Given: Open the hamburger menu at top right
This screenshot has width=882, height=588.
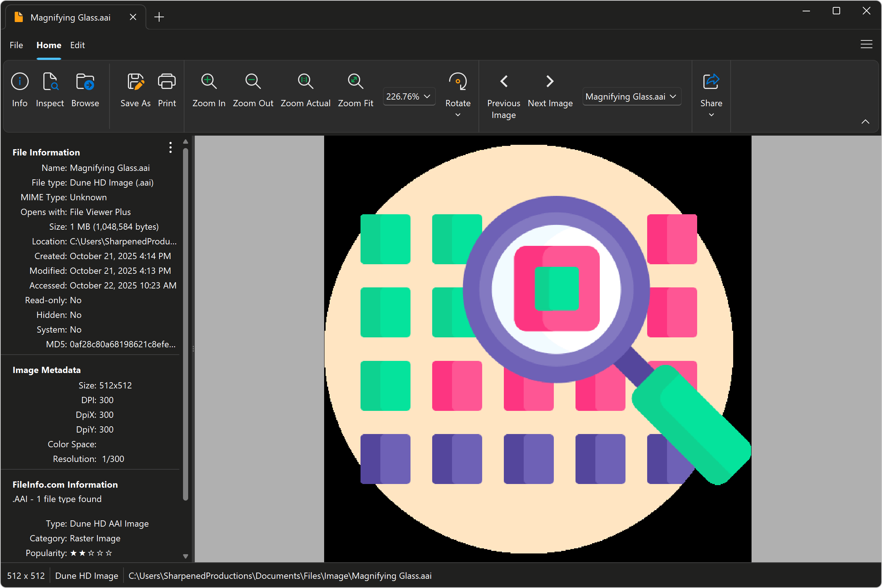Looking at the screenshot, I should tap(866, 44).
